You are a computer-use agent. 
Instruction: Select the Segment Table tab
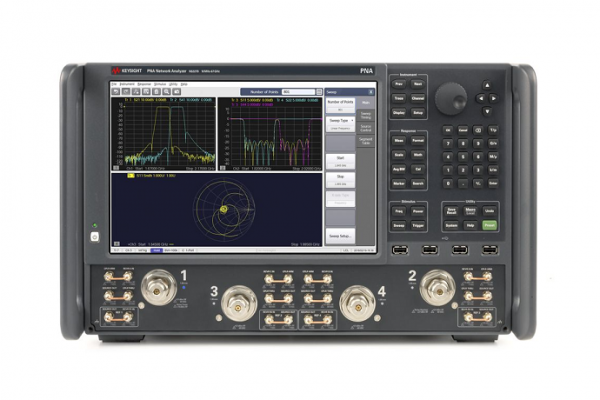coord(366,141)
